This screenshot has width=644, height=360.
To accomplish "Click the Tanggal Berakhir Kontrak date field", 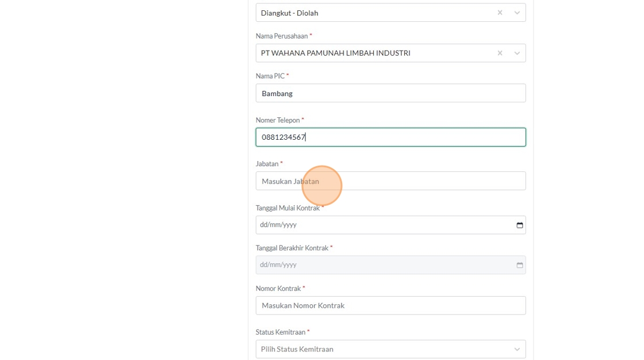I will pyautogui.click(x=379, y=265).
